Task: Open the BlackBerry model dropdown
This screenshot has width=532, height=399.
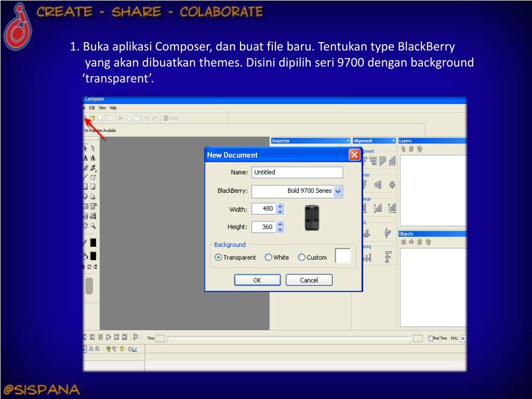Action: [338, 191]
